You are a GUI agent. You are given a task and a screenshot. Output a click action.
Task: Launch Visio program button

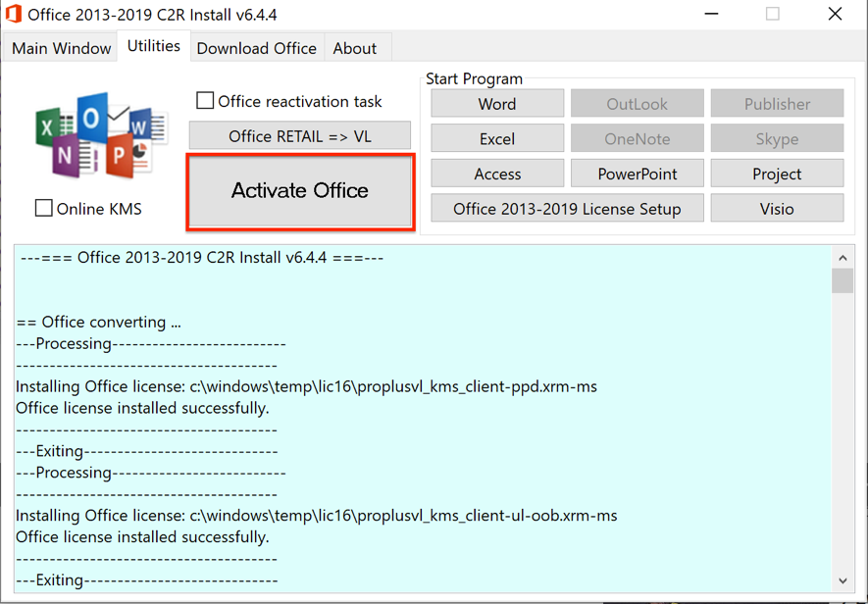[777, 208]
